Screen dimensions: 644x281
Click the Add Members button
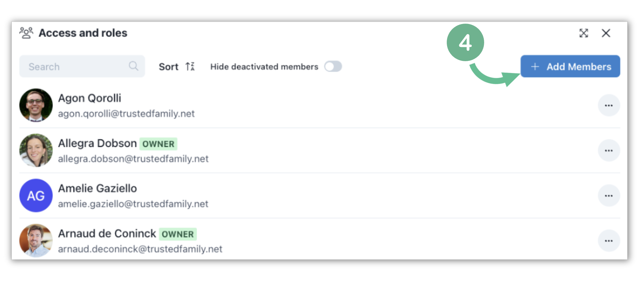570,66
